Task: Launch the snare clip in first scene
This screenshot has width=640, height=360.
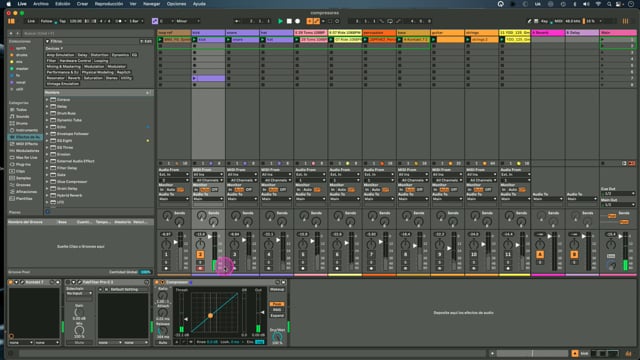Action: [x=229, y=40]
